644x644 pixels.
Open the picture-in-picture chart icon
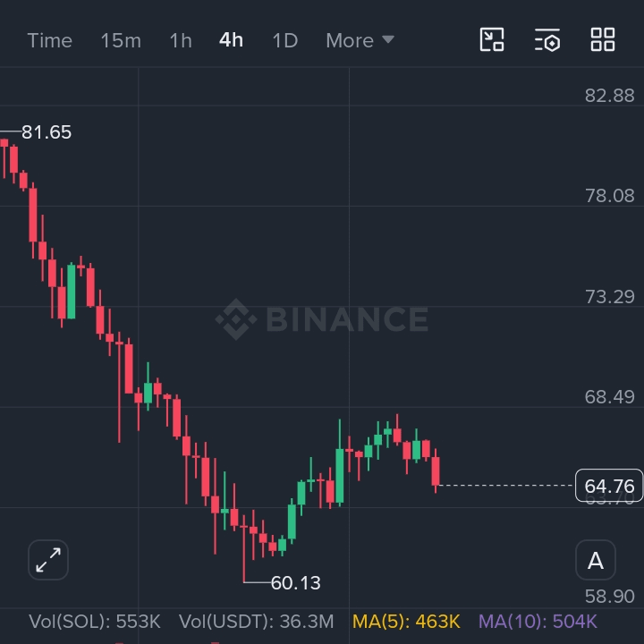(x=492, y=40)
